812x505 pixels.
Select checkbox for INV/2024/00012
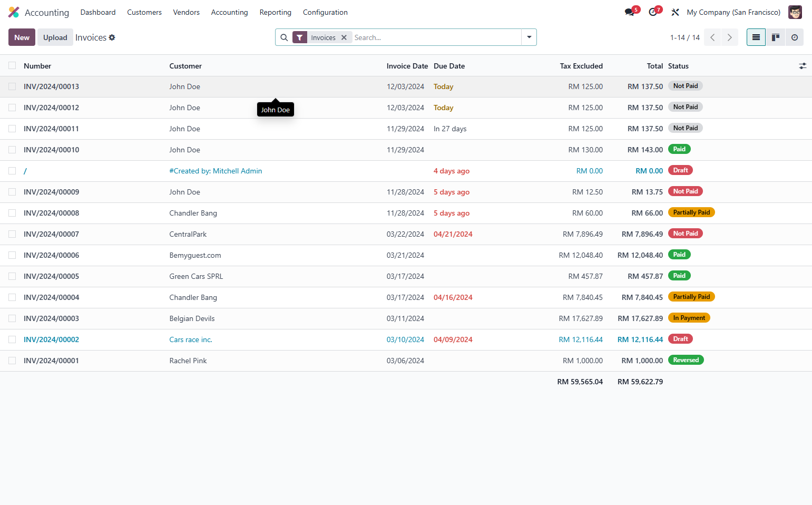coord(12,108)
